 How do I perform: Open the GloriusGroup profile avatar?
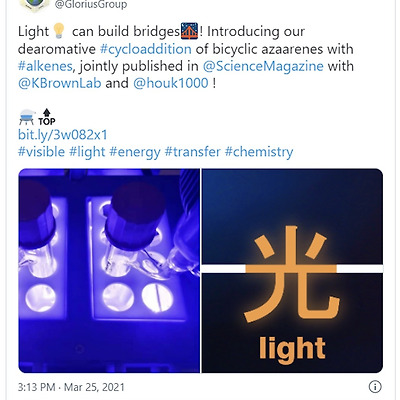pos(34,5)
